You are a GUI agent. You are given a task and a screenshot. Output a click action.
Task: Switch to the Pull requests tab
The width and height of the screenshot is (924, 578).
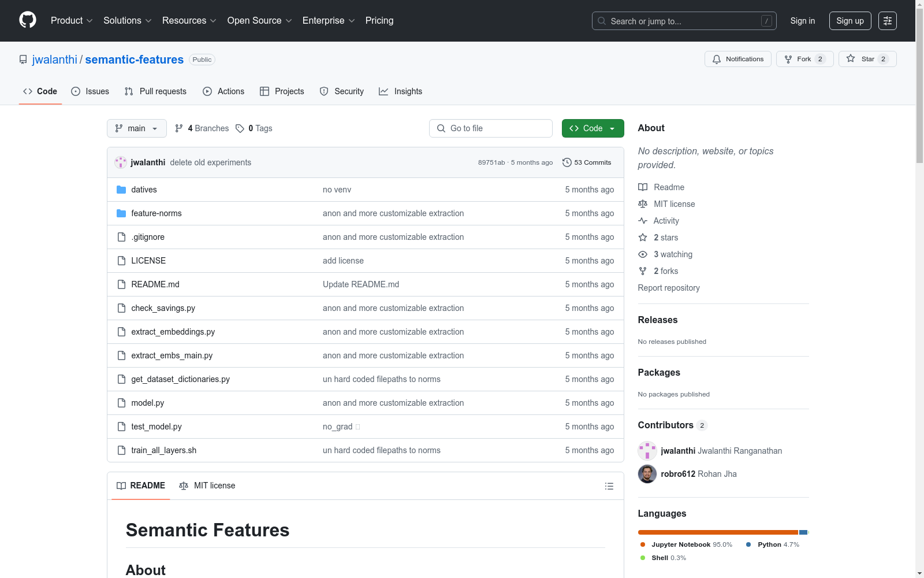pyautogui.click(x=155, y=91)
